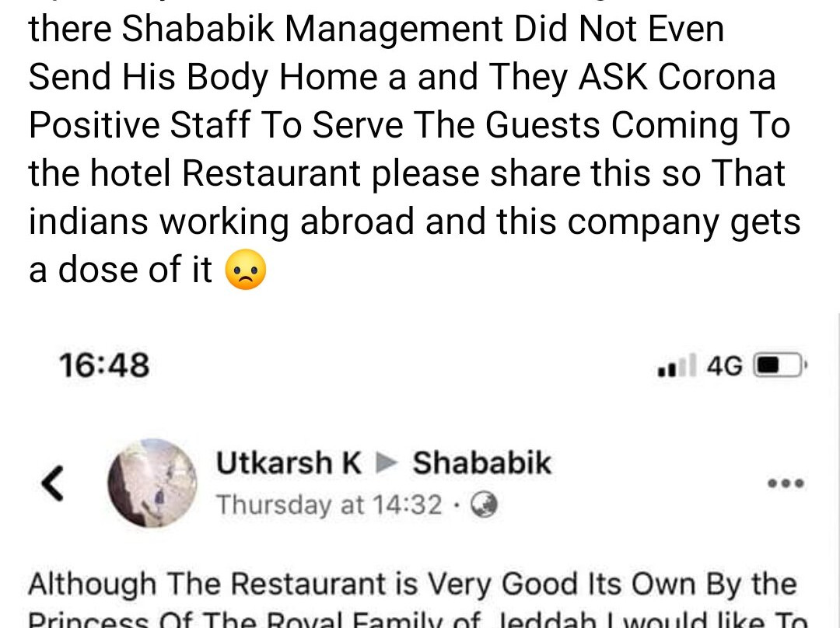Click the sad face emoji
The image size is (840, 628).
(x=245, y=269)
